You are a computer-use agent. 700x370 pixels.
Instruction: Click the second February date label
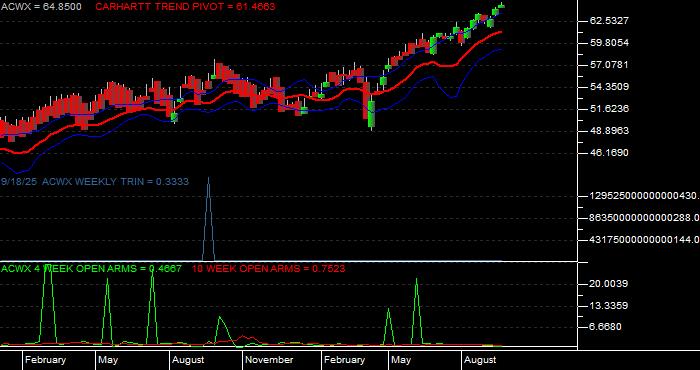[x=345, y=360]
